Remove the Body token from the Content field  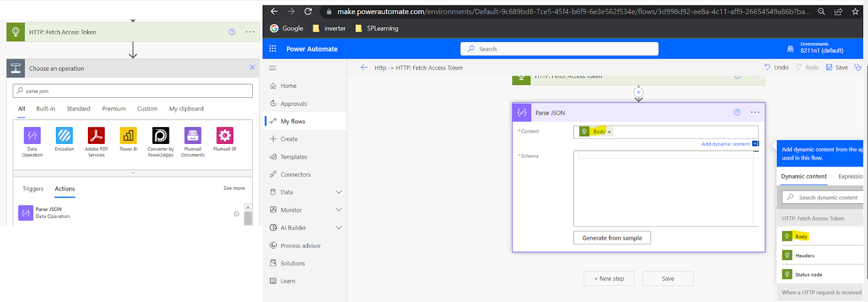point(609,132)
